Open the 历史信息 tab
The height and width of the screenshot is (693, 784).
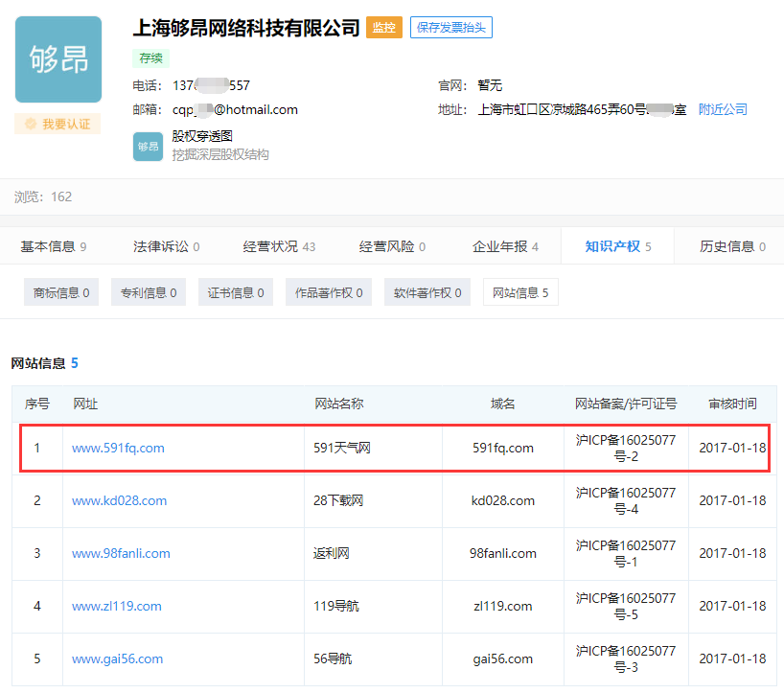[x=732, y=246]
